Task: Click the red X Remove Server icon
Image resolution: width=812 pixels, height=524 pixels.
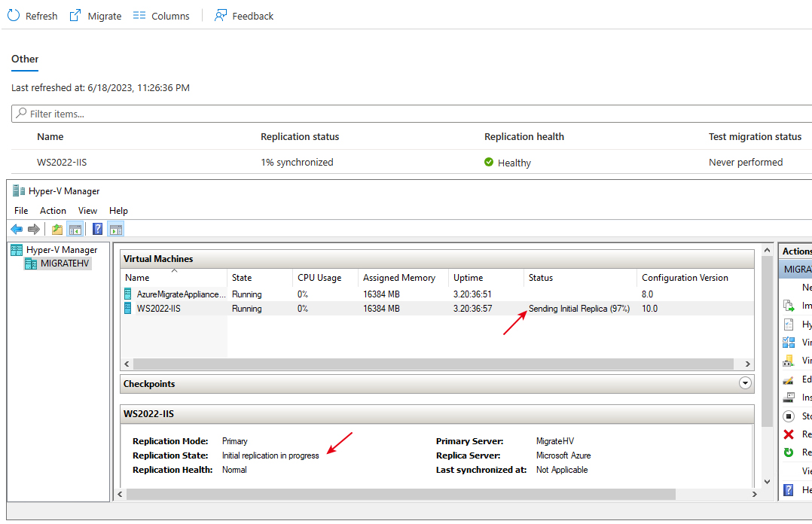Action: click(x=789, y=434)
